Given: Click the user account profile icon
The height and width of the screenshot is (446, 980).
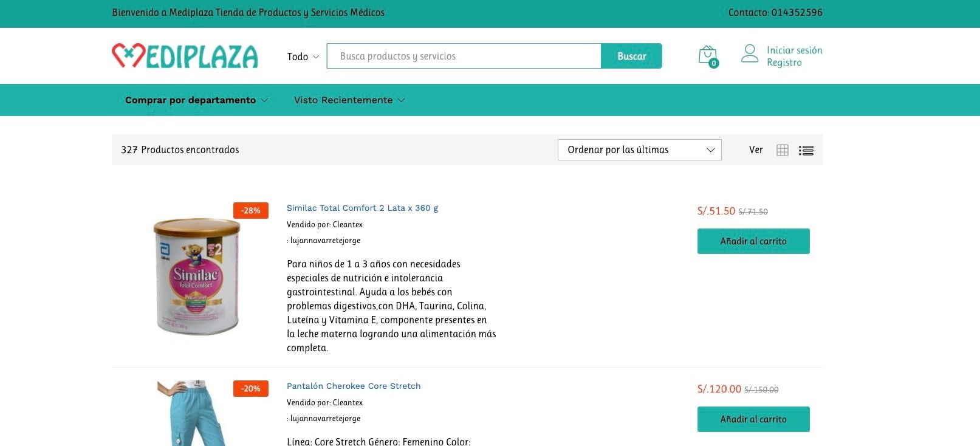Looking at the screenshot, I should pyautogui.click(x=750, y=53).
